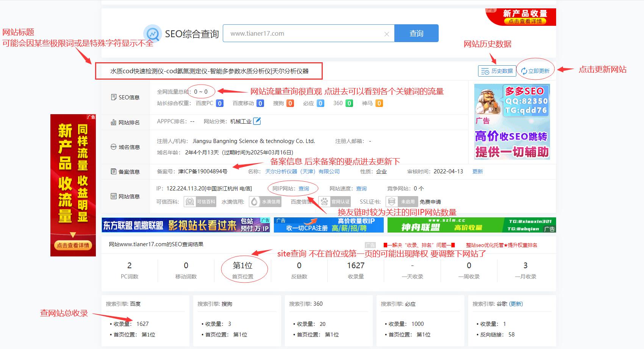This screenshot has height=349, width=644.
Task: Click the 一周收录 value 0
Action: pyautogui.click(x=469, y=265)
